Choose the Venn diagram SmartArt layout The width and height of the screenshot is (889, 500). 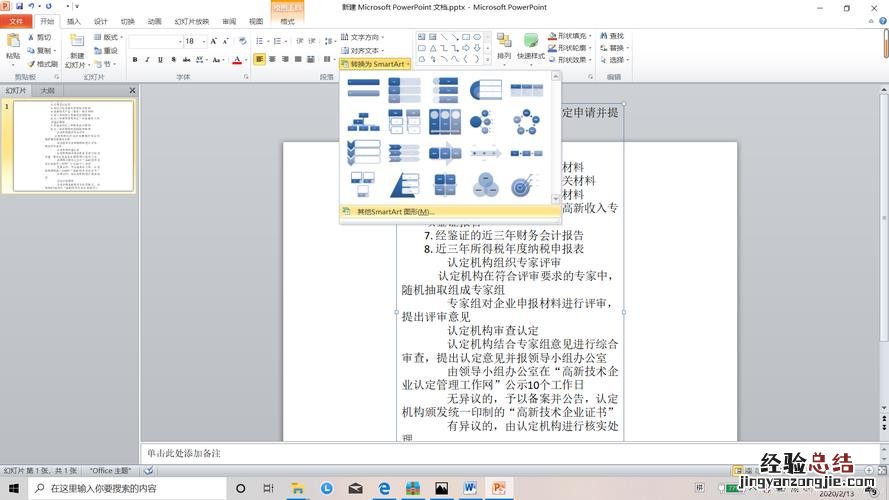[485, 185]
